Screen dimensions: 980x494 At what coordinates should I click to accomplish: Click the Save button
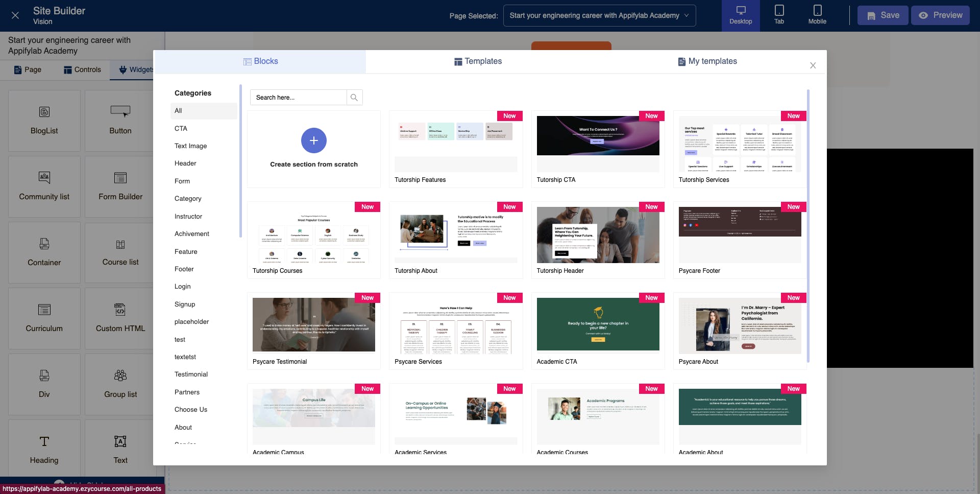[883, 15]
